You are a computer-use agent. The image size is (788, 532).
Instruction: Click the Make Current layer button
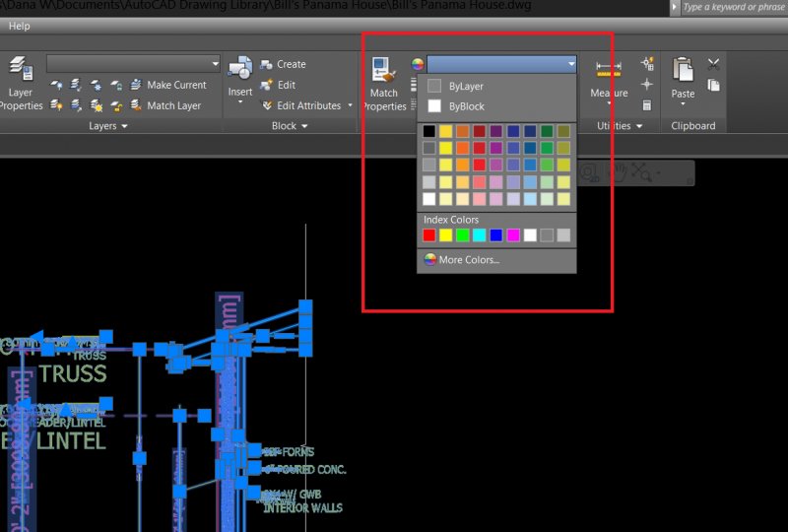[167, 85]
